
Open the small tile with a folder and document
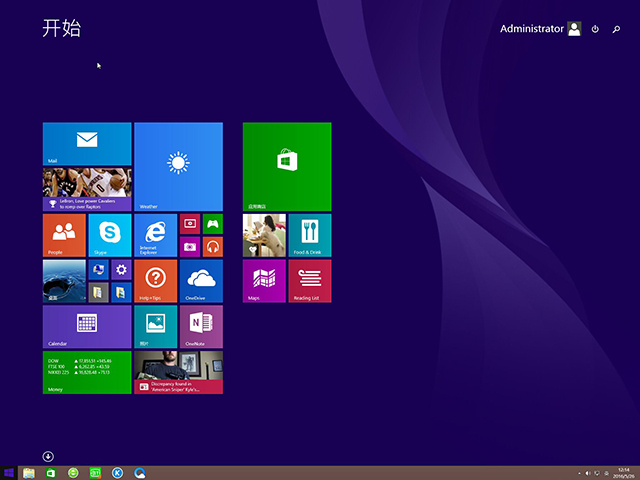click(x=98, y=292)
